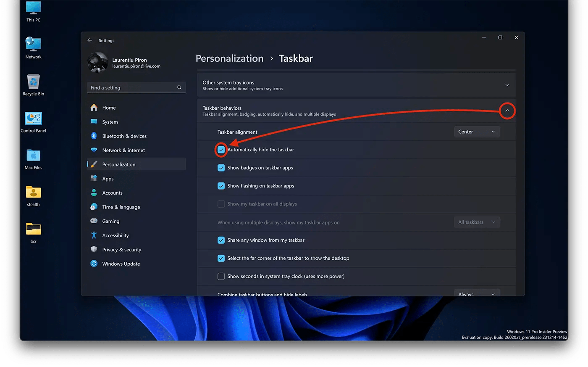Disable Show badges on taskbar apps
The height and width of the screenshot is (367, 588).
coord(221,167)
